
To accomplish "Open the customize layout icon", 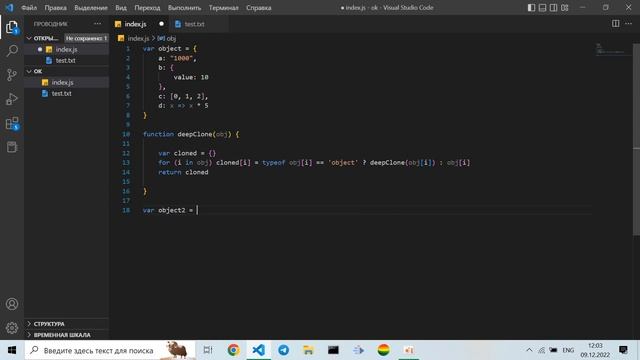I will (564, 7).
